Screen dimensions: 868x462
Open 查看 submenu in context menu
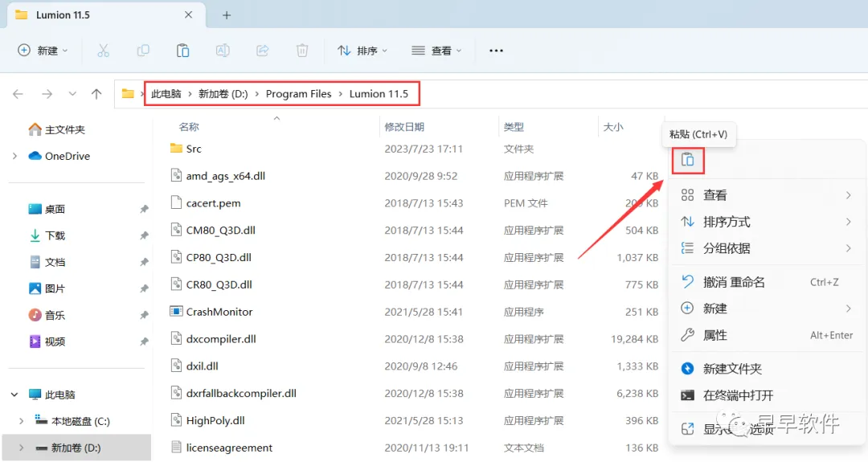tap(767, 195)
